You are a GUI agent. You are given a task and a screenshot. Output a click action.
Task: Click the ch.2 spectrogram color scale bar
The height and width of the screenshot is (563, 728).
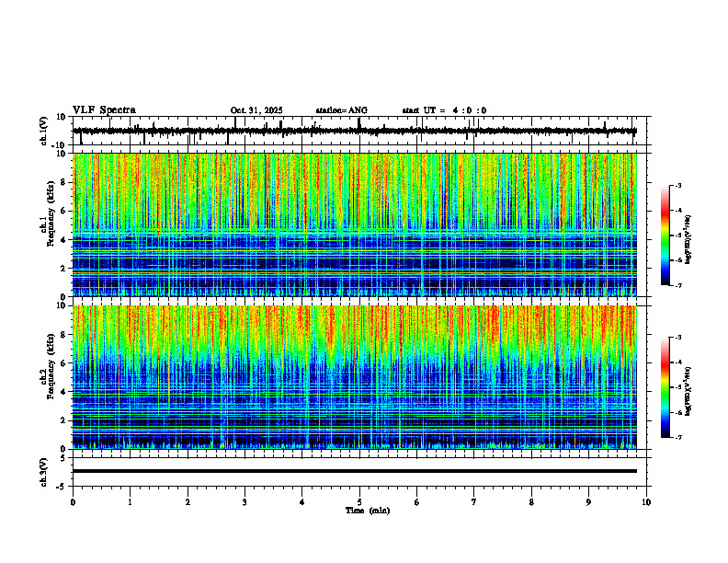point(665,387)
